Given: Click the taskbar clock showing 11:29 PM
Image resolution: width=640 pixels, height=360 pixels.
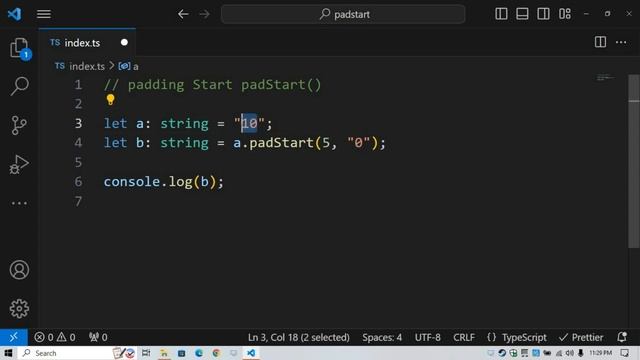Looking at the screenshot, I should tap(600, 353).
